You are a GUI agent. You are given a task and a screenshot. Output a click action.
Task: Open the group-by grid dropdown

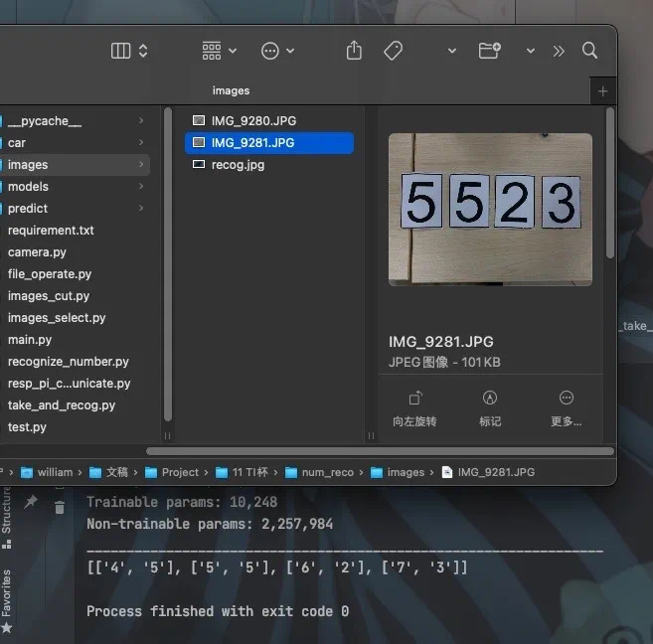point(219,51)
